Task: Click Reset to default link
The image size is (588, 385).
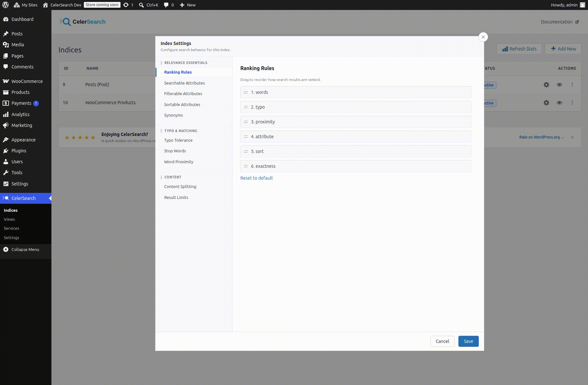Action: [256, 178]
